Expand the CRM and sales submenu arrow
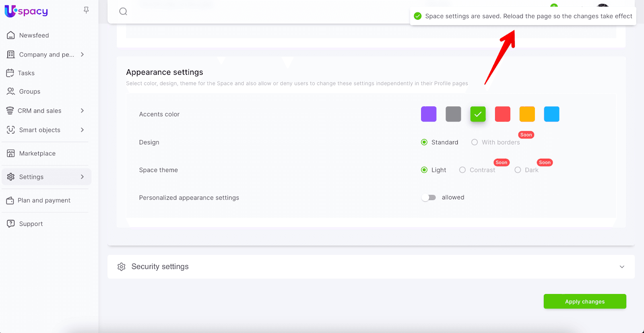Viewport: 644px width, 333px height. pos(82,111)
